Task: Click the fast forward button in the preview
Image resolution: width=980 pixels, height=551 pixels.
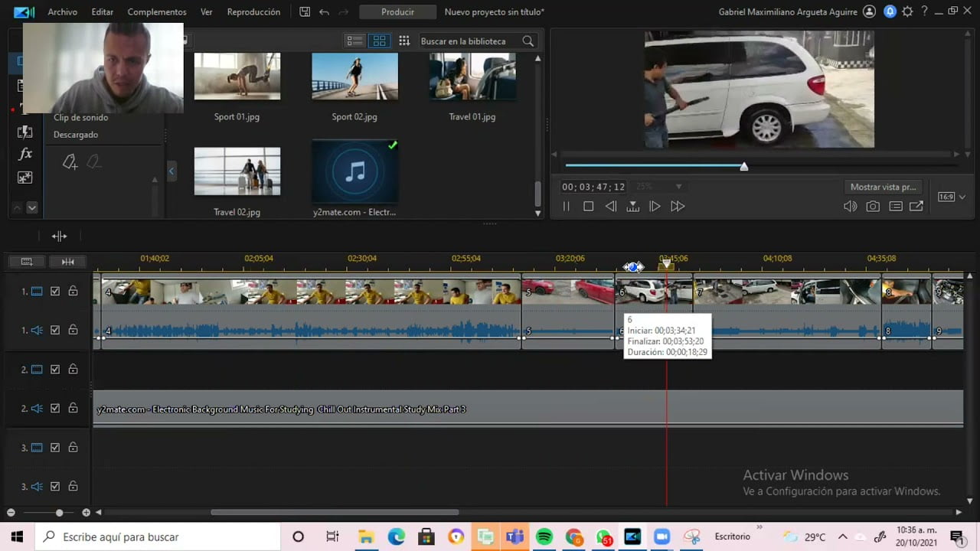Action: point(678,207)
